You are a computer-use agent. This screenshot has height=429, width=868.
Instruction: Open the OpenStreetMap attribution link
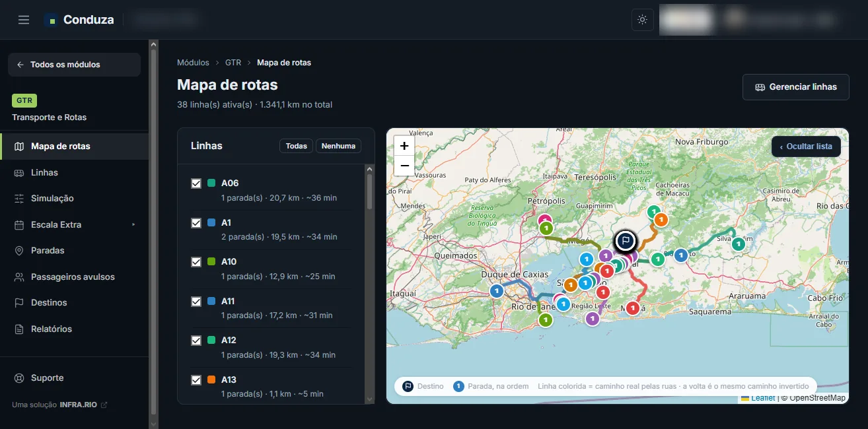pos(817,398)
